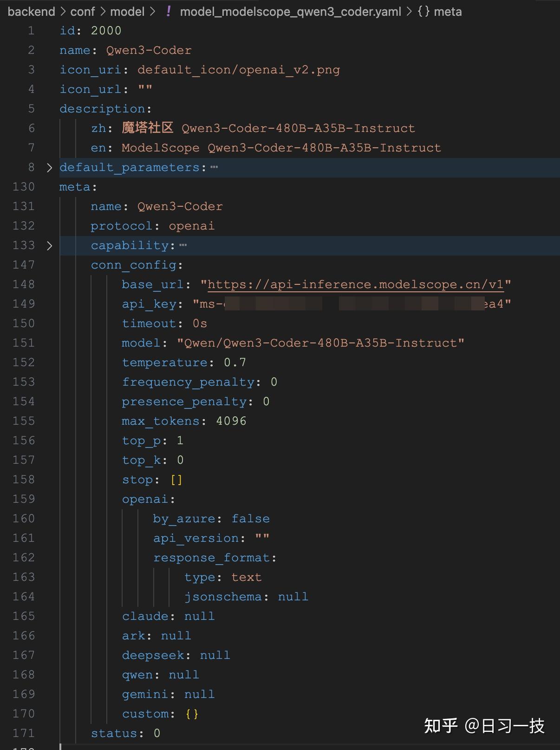The width and height of the screenshot is (560, 750).
Task: Select the model folder breadcrumb
Action: [x=127, y=11]
